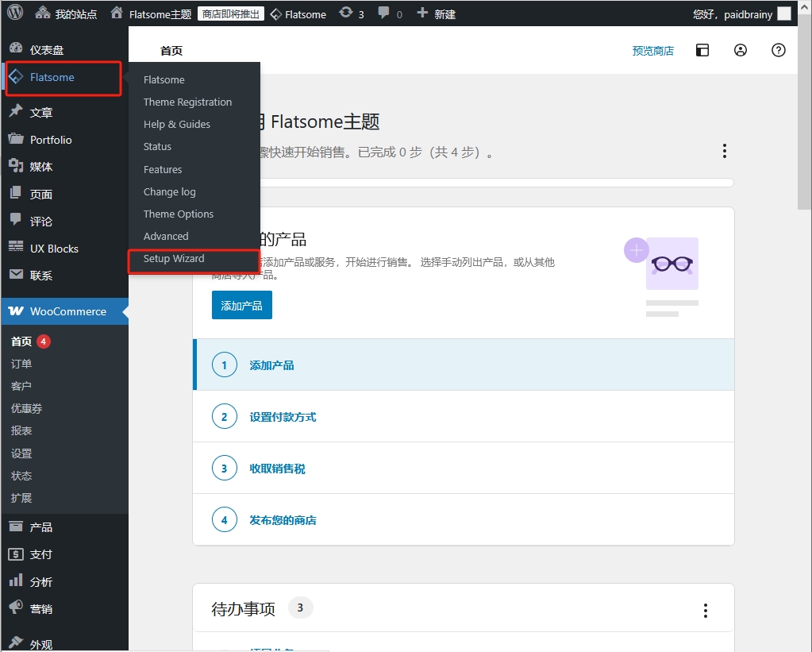
Task: Choose Flatsome in the flyout submenu
Action: click(x=164, y=80)
